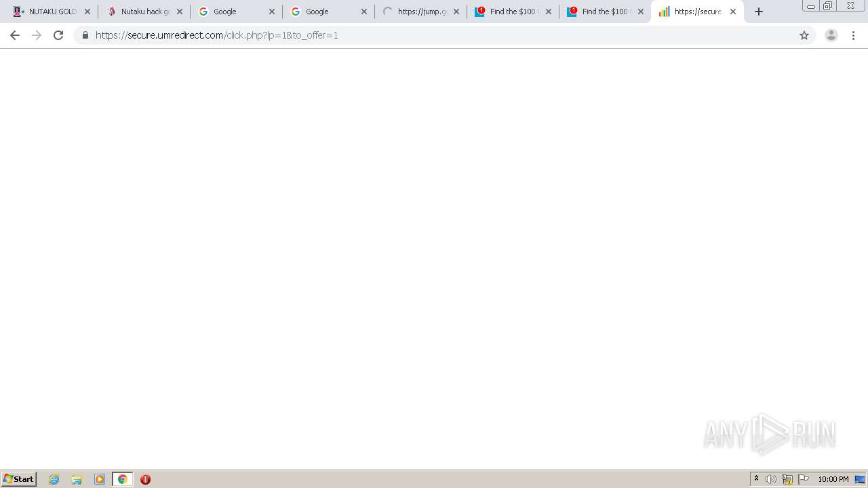The width and height of the screenshot is (868, 488).
Task: Close the first Google tab
Action: pyautogui.click(x=272, y=12)
